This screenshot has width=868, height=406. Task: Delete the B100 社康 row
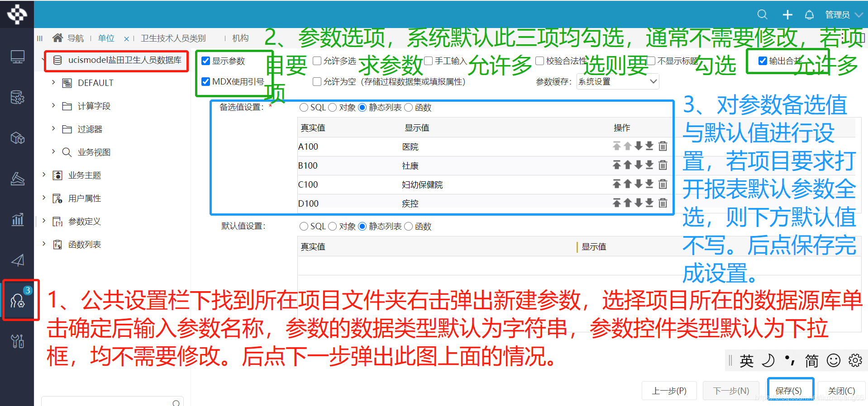tap(663, 165)
